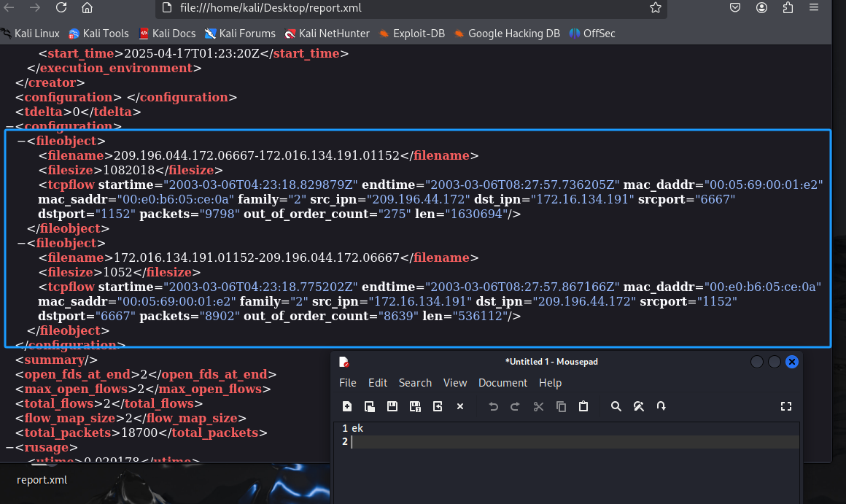Toggle Mousepad fullscreen mode icon
This screenshot has height=504, width=846.
point(786,406)
